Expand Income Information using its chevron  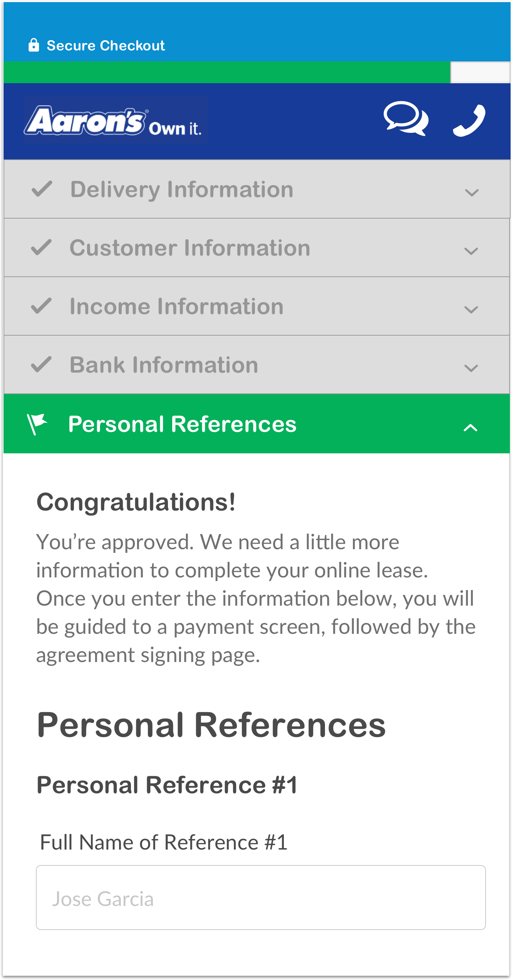[x=471, y=310]
